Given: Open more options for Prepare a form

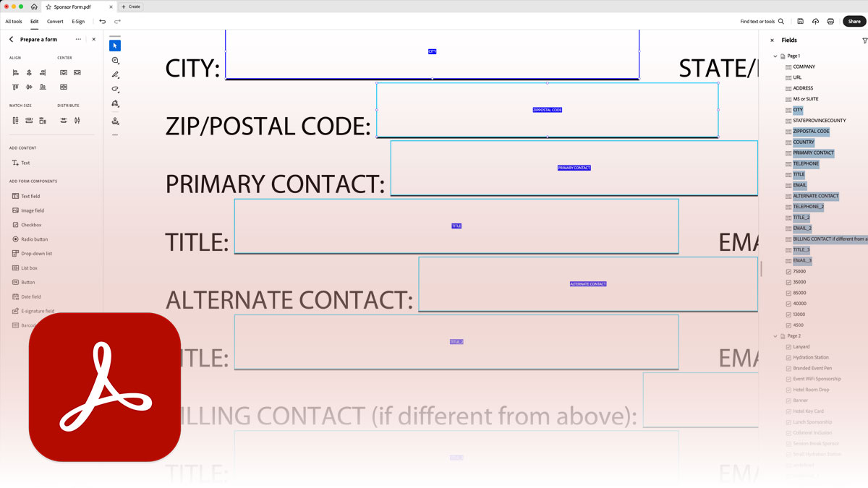Looking at the screenshot, I should pyautogui.click(x=77, y=39).
